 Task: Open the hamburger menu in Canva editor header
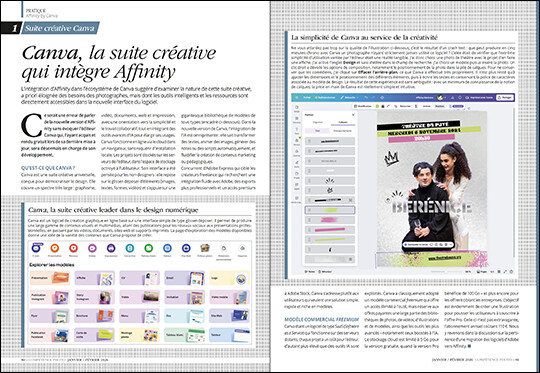[297, 97]
